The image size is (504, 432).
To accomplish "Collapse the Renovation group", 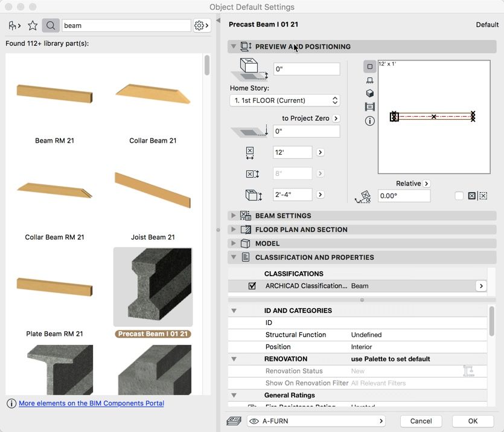I will [234, 359].
